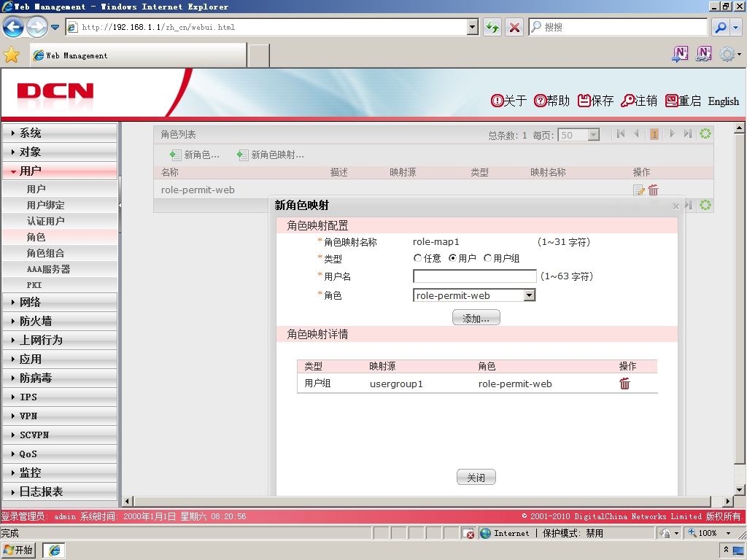747x560 pixels.
Task: Open the 角色组合 submenu item
Action: tap(60, 253)
